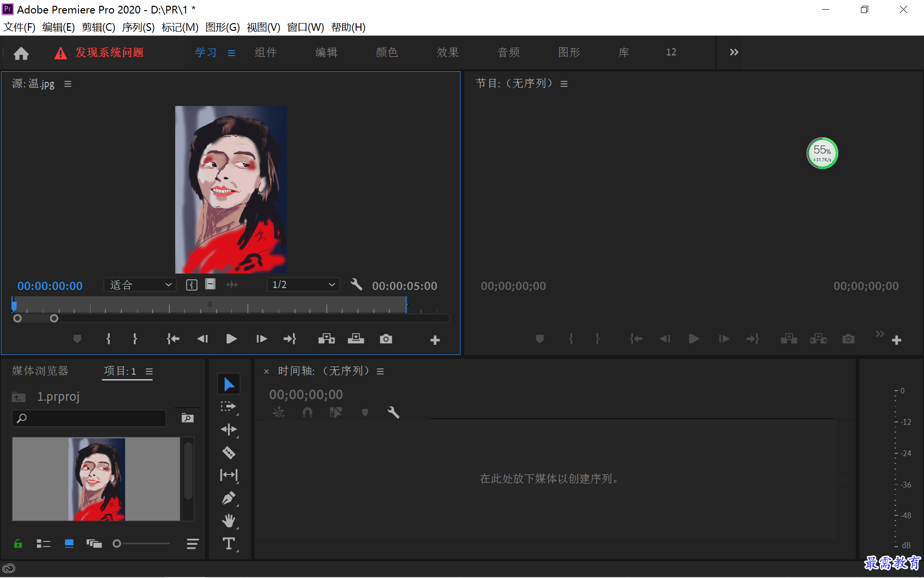
Task: Open Timeline panel menu
Action: (x=380, y=371)
